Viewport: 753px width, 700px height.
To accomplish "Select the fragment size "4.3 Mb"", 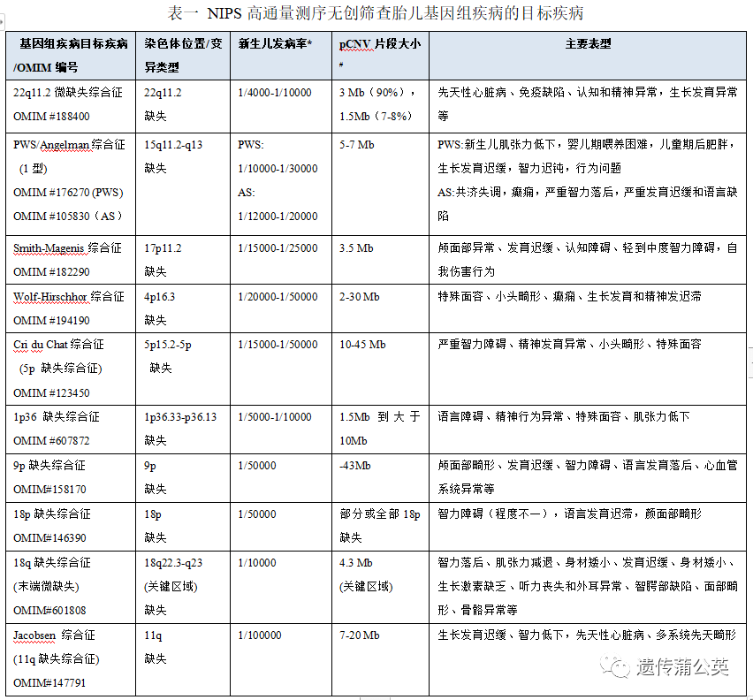I will 356,563.
